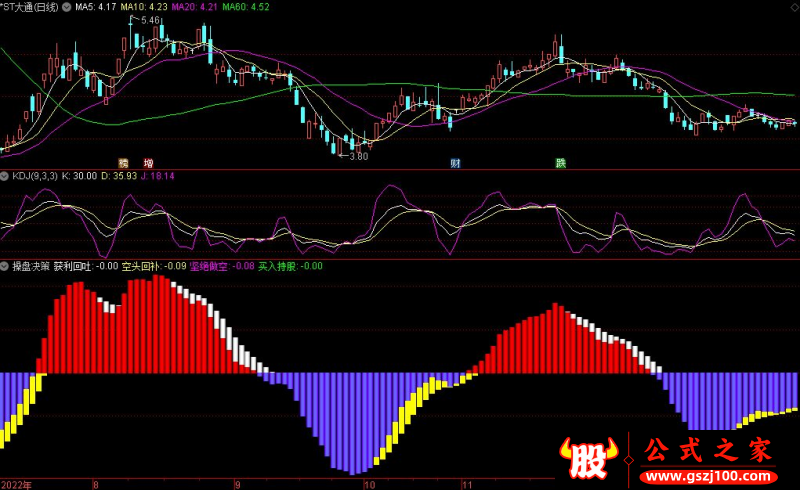This screenshot has width=800, height=490.
Task: Select the KDJ(9,3,3) indicator name
Action: tap(35, 176)
